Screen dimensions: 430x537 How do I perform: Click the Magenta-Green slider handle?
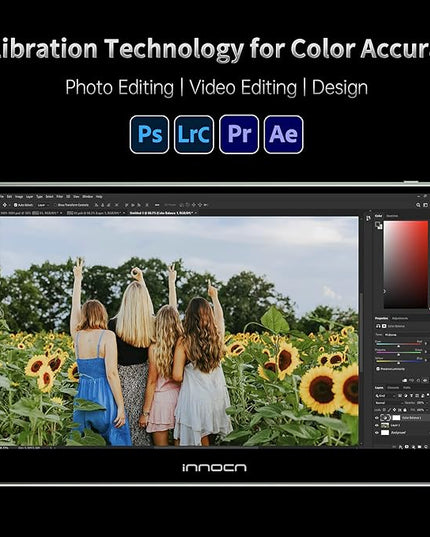pyautogui.click(x=399, y=354)
